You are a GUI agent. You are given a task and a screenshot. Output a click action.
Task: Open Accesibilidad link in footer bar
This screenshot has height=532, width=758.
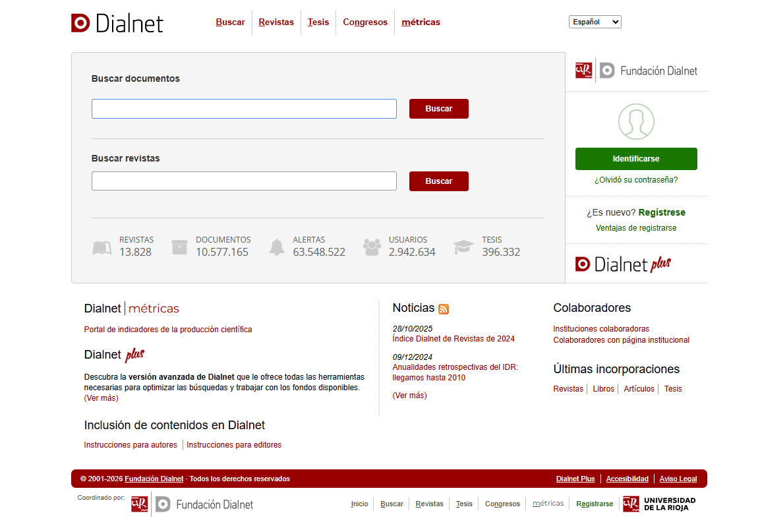(627, 479)
